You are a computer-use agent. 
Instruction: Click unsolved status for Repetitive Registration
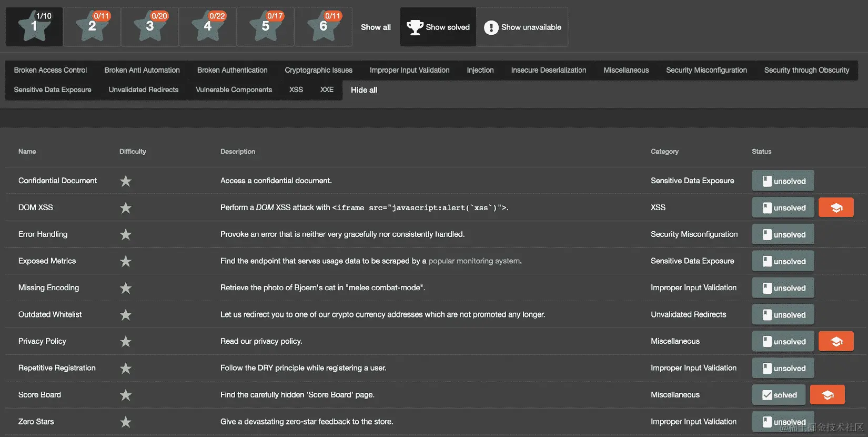click(x=783, y=368)
